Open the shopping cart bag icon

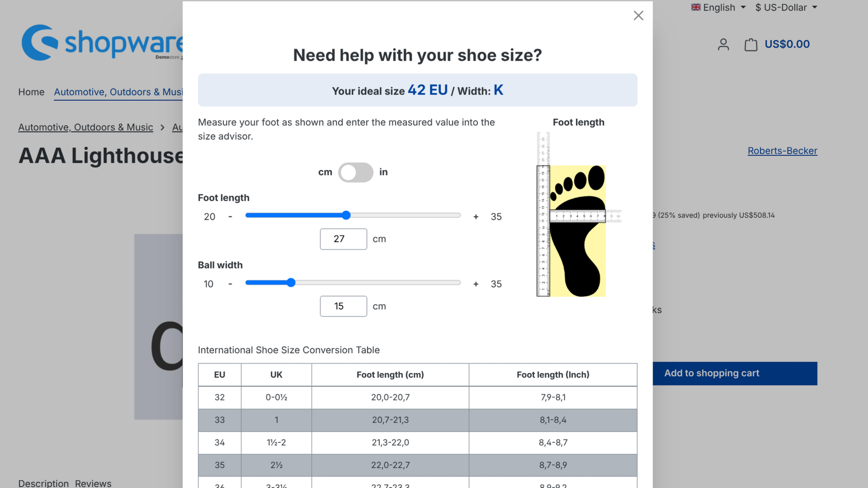(751, 44)
